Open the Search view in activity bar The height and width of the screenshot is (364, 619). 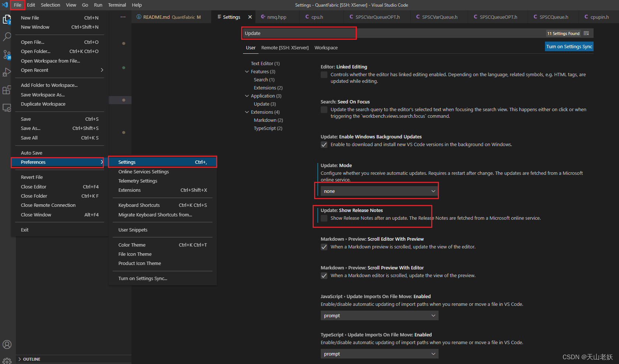pos(7,37)
